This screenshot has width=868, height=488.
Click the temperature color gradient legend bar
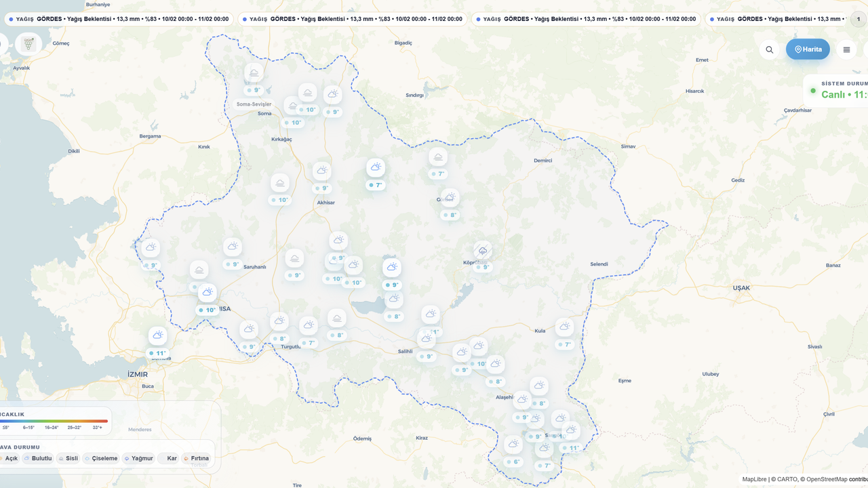coord(54,421)
